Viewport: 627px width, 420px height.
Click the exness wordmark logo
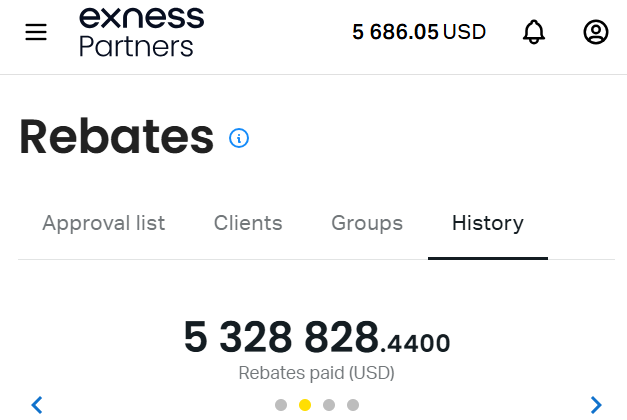click(x=142, y=18)
